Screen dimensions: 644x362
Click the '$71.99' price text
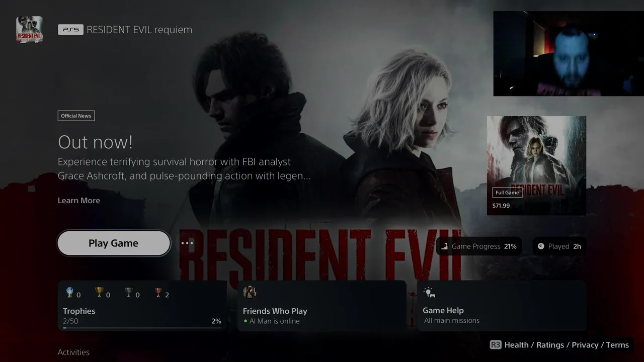click(501, 206)
